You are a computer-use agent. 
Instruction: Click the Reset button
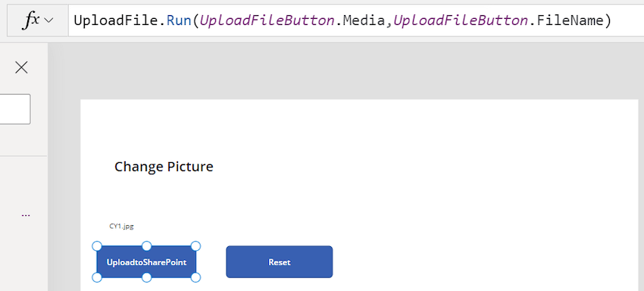tap(280, 261)
